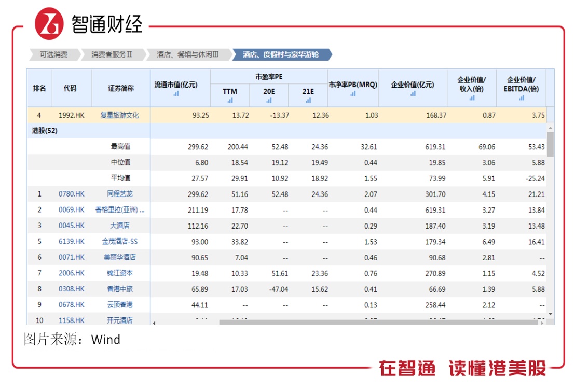Click 香格里拉 enterprise value 619.31
Viewport: 575px width, 392px height.
(x=435, y=211)
